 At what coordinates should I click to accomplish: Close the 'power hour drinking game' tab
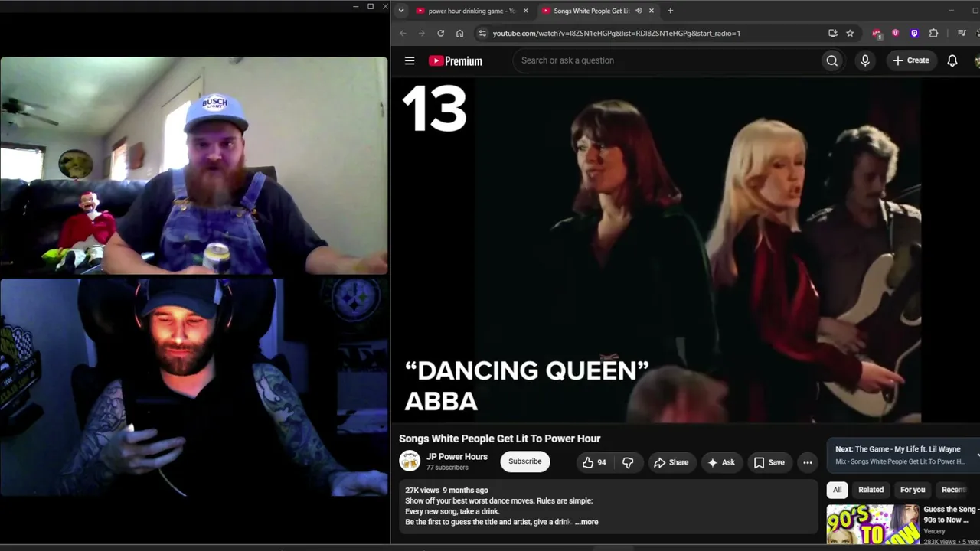(525, 11)
